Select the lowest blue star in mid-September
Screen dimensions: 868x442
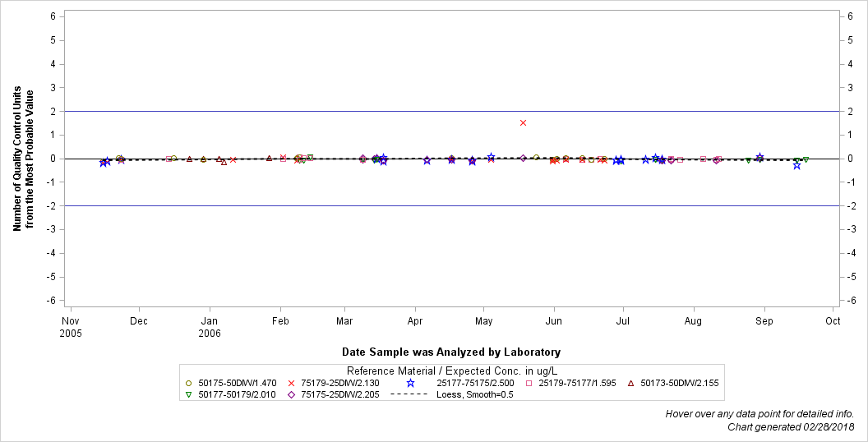pyautogui.click(x=796, y=165)
